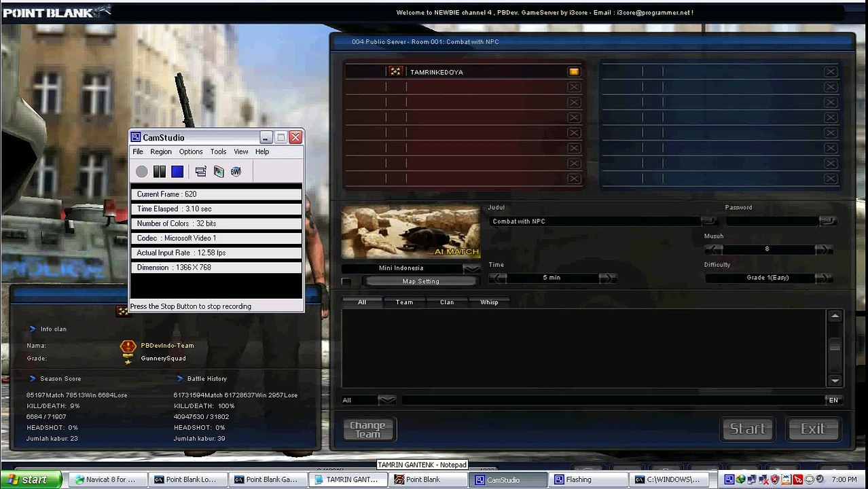Close the last blue team slot
The height and width of the screenshot is (489, 868).
(x=831, y=179)
